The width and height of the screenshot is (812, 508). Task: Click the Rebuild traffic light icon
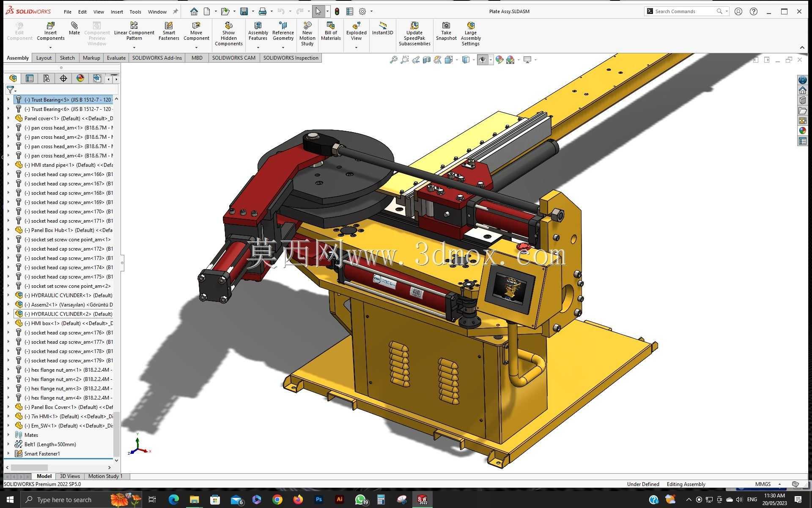(337, 11)
